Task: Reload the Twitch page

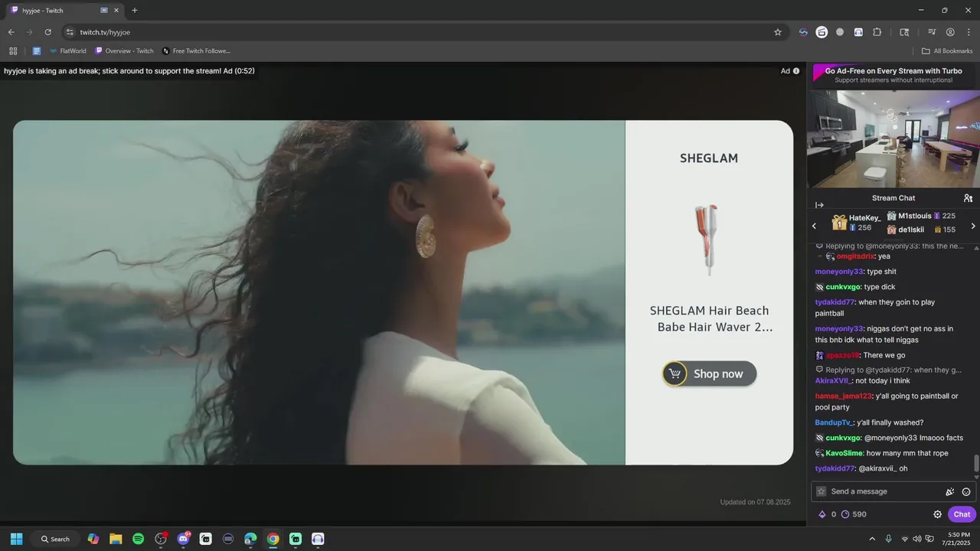Action: tap(47, 32)
